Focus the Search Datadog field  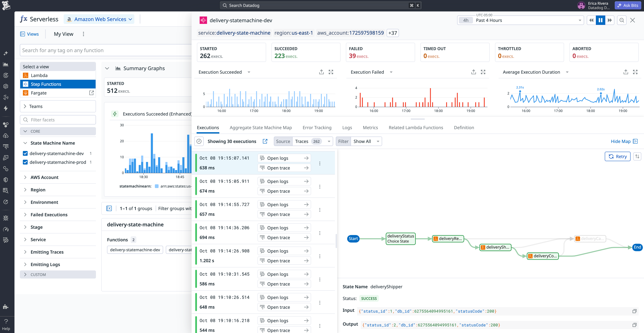tap(320, 5)
